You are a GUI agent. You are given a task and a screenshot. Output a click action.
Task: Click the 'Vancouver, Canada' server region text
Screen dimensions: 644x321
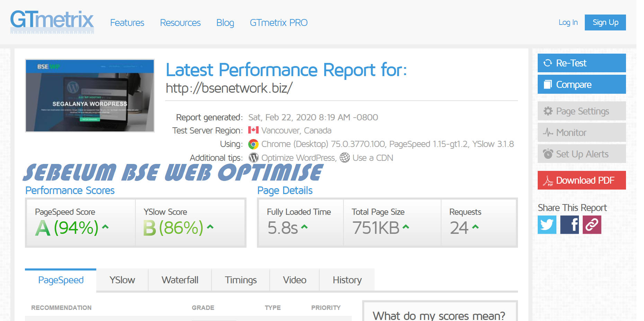point(296,131)
